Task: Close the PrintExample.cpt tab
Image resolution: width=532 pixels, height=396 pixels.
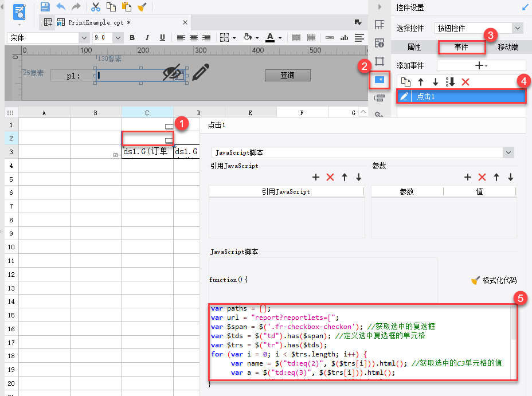Action: coord(185,22)
